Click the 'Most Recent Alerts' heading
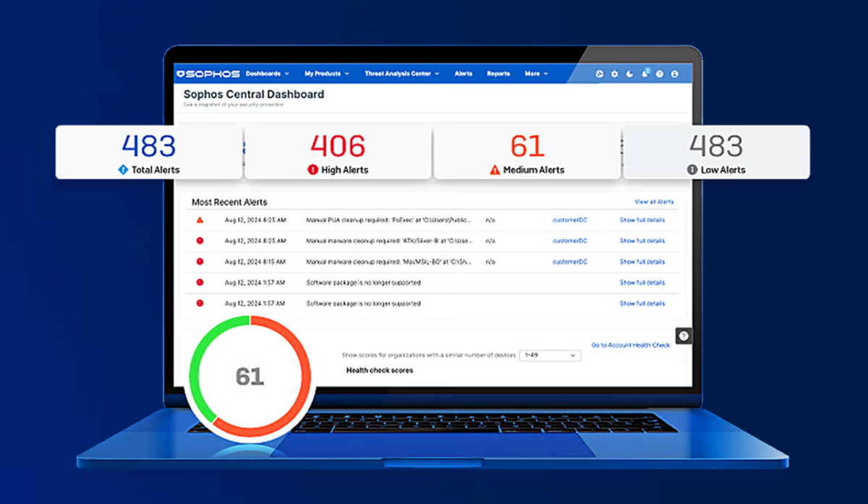The height and width of the screenshot is (504, 868). 229,202
